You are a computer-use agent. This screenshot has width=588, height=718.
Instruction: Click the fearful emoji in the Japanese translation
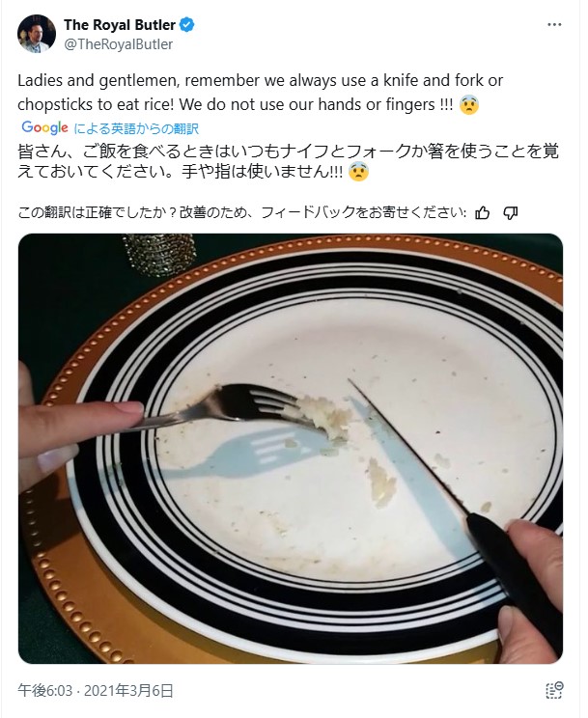click(x=358, y=172)
